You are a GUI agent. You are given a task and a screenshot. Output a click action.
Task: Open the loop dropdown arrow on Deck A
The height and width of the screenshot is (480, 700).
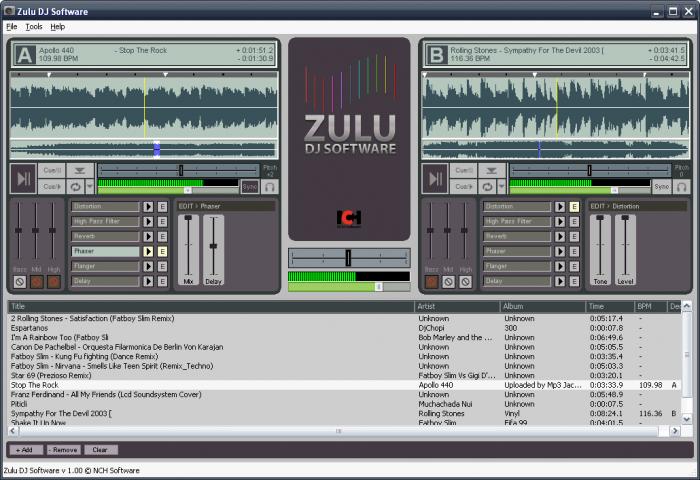(x=90, y=186)
